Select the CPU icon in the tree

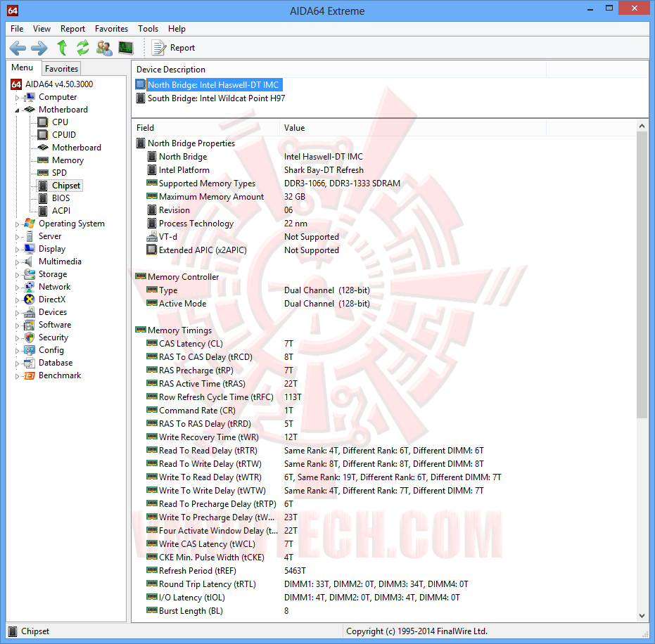tap(43, 122)
